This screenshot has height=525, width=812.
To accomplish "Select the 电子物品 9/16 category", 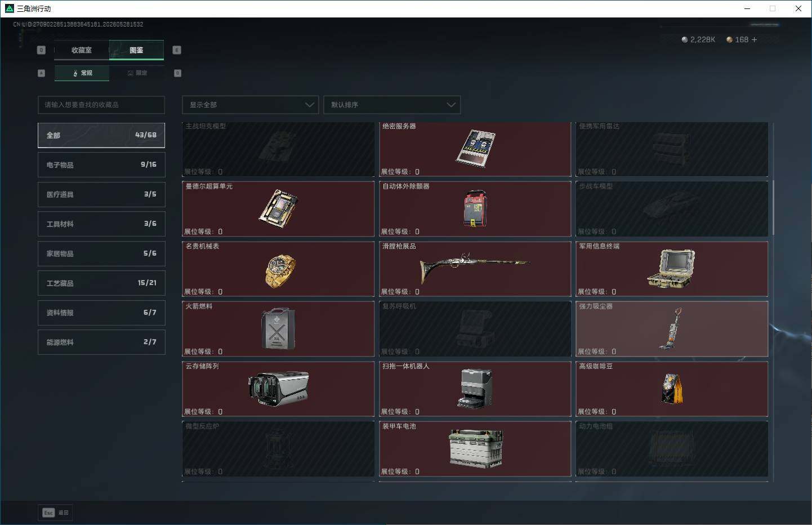I will pos(101,164).
